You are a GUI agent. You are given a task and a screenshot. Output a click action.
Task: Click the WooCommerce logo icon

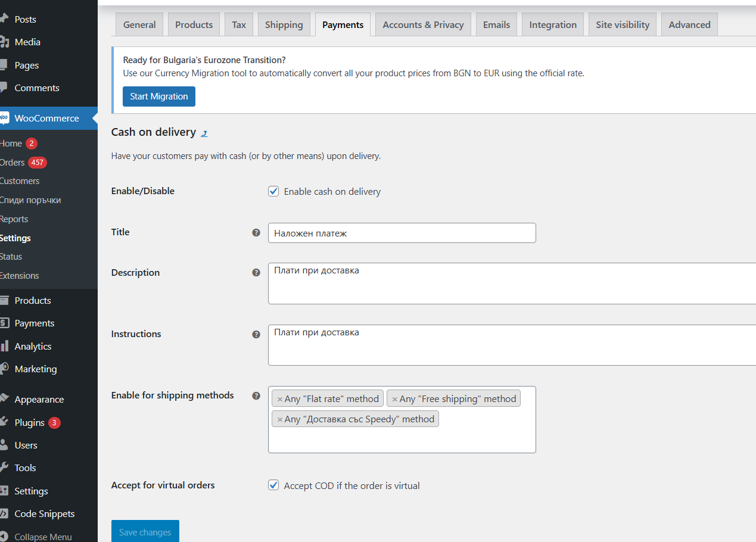pos(4,118)
